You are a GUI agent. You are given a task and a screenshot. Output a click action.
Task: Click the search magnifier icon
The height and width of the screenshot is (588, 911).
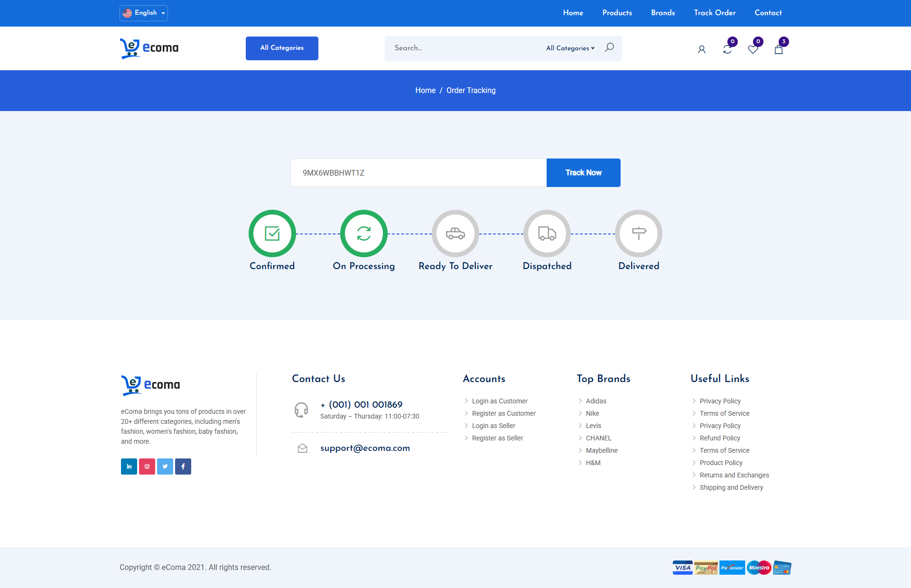609,47
